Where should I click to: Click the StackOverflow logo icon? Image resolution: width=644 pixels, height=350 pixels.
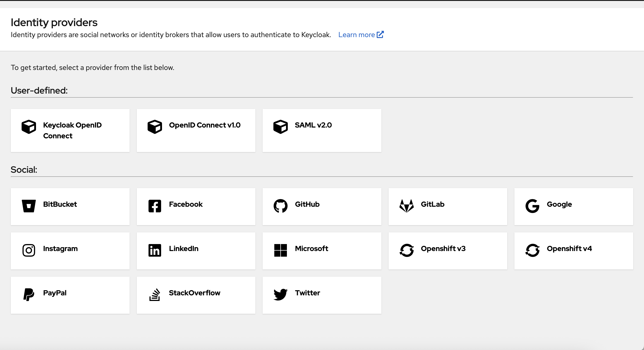(x=155, y=294)
